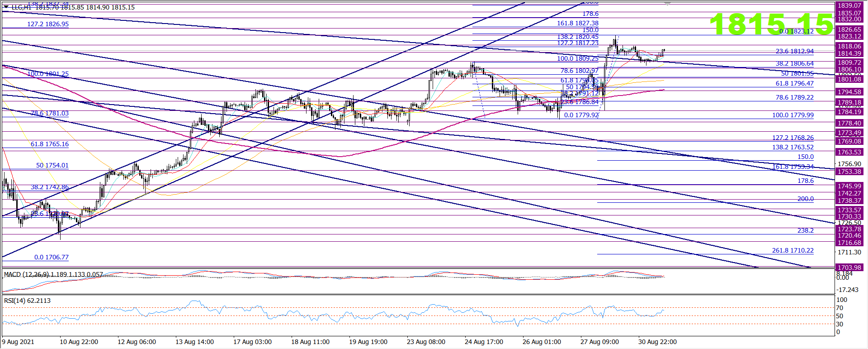Click the 30 Aug 22:00 time axis label

pos(657,342)
